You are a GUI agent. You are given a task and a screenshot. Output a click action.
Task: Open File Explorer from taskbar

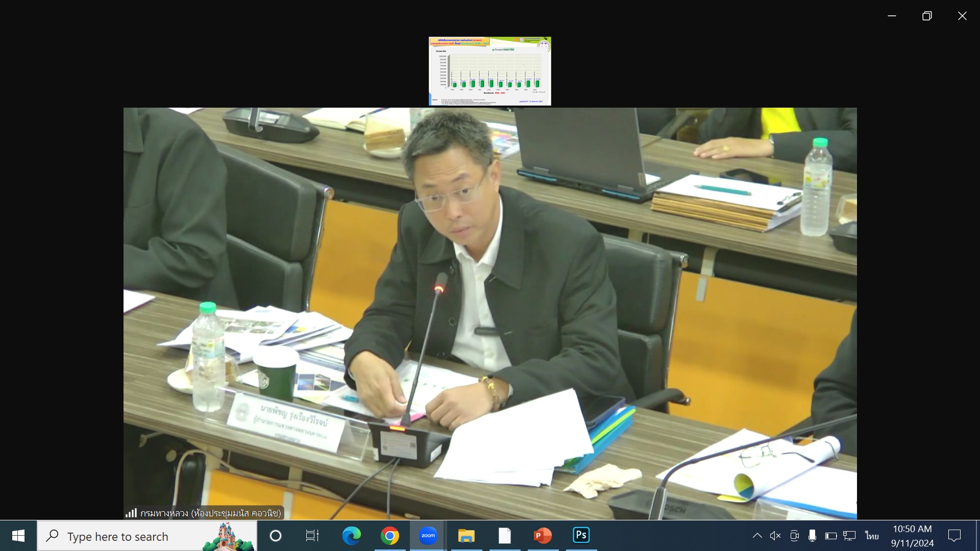click(x=466, y=536)
